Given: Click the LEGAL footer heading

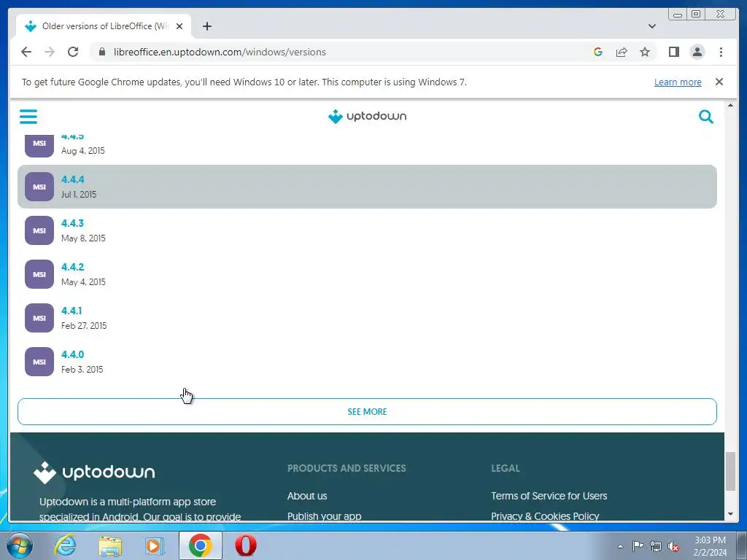Looking at the screenshot, I should click(x=505, y=468).
